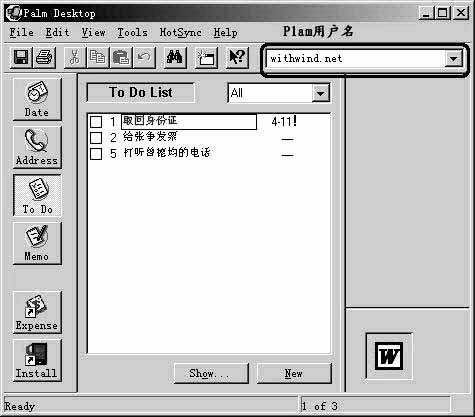Click the Paste clipboard icon
This screenshot has height=417, width=475.
(x=121, y=58)
